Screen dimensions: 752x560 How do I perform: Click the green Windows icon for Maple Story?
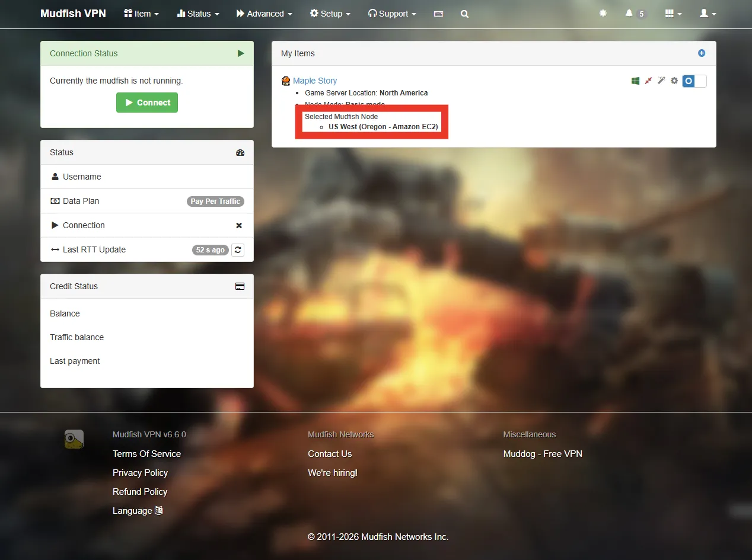[x=635, y=81]
